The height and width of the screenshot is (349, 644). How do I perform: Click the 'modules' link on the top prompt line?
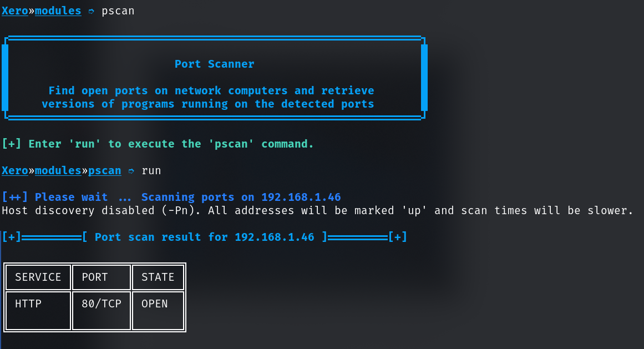pos(58,11)
